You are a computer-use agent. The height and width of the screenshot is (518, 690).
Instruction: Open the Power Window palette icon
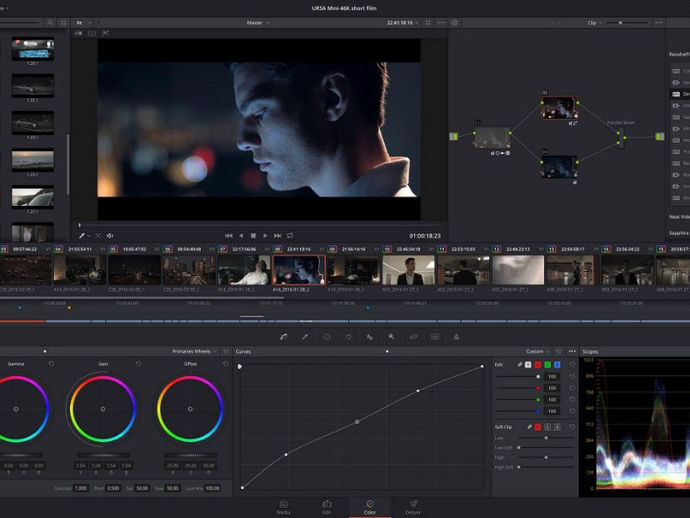click(x=327, y=337)
